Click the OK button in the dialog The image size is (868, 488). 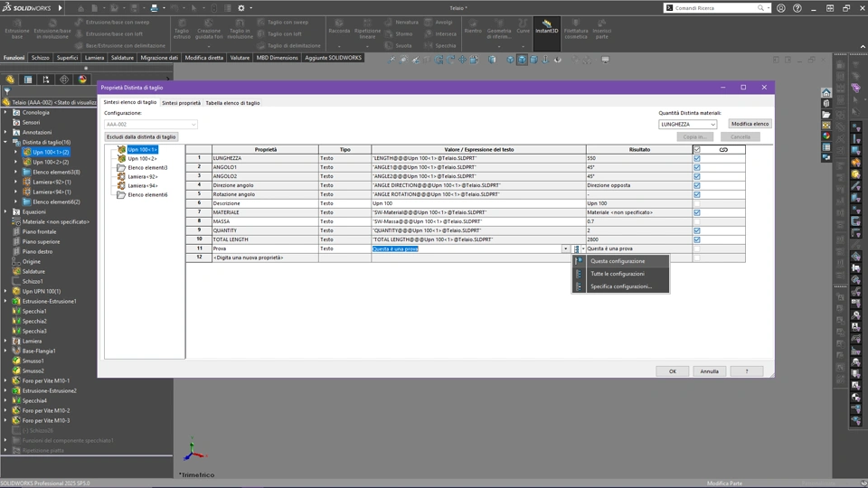pos(672,371)
